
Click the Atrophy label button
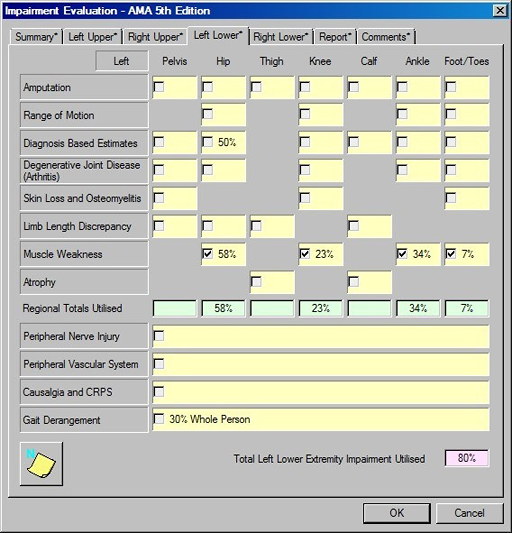[x=84, y=282]
